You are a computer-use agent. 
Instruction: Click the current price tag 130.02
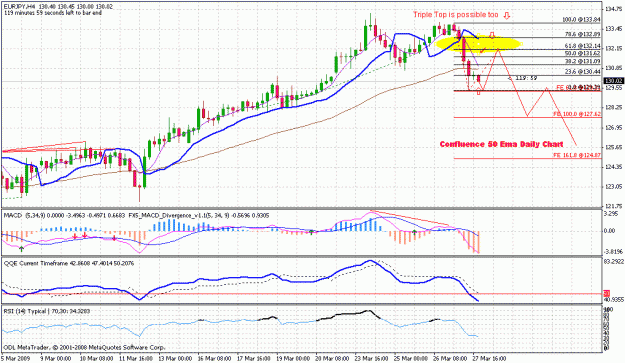[613, 81]
